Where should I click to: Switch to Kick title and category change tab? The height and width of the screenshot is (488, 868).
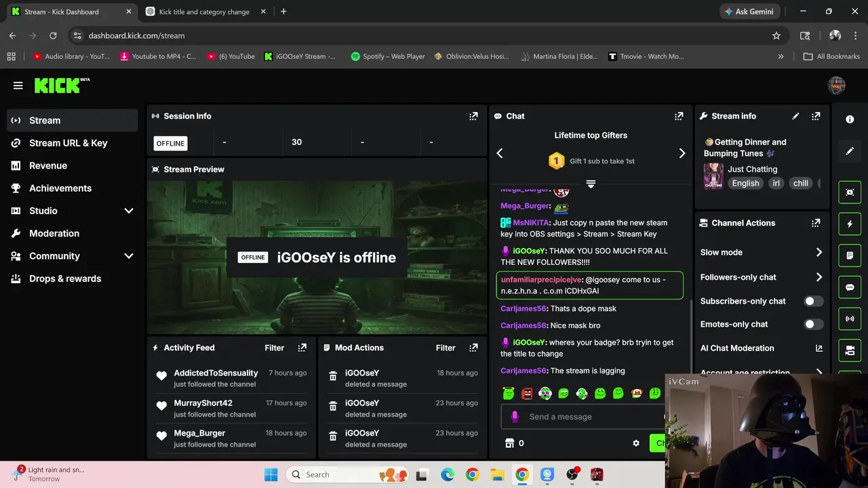[205, 12]
